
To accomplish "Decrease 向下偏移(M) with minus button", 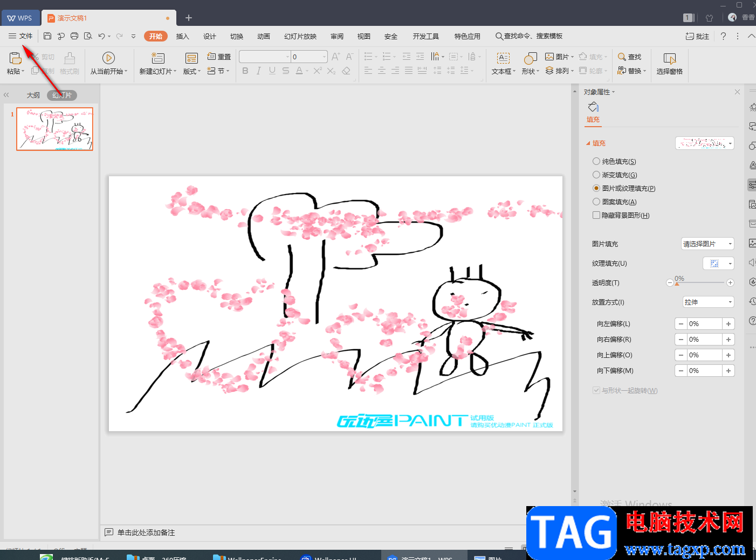I will [x=681, y=371].
